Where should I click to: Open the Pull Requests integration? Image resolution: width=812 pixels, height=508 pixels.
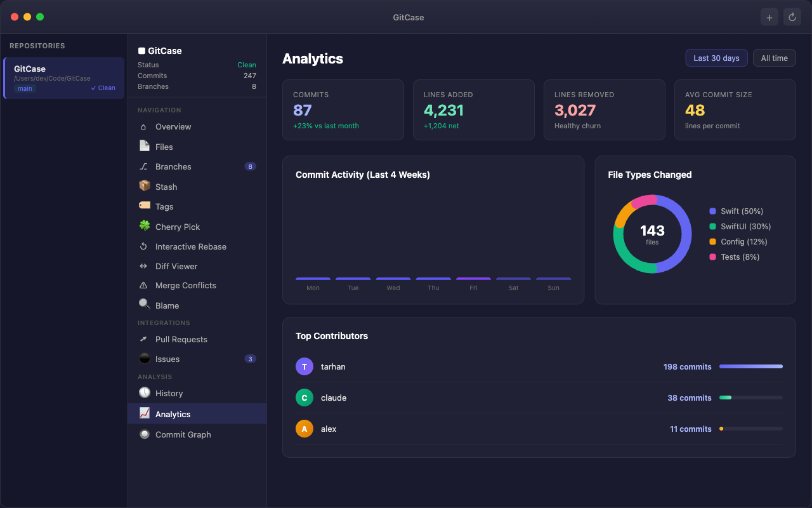coord(181,339)
